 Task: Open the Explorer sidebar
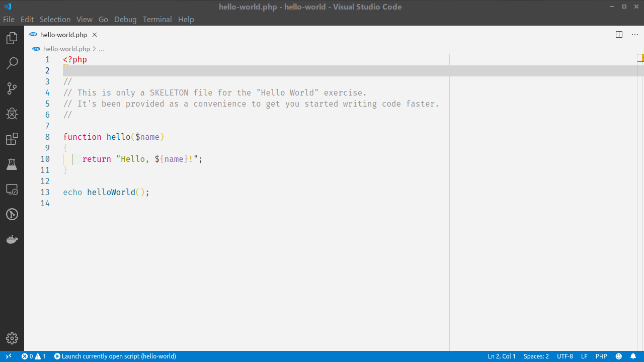coord(12,38)
